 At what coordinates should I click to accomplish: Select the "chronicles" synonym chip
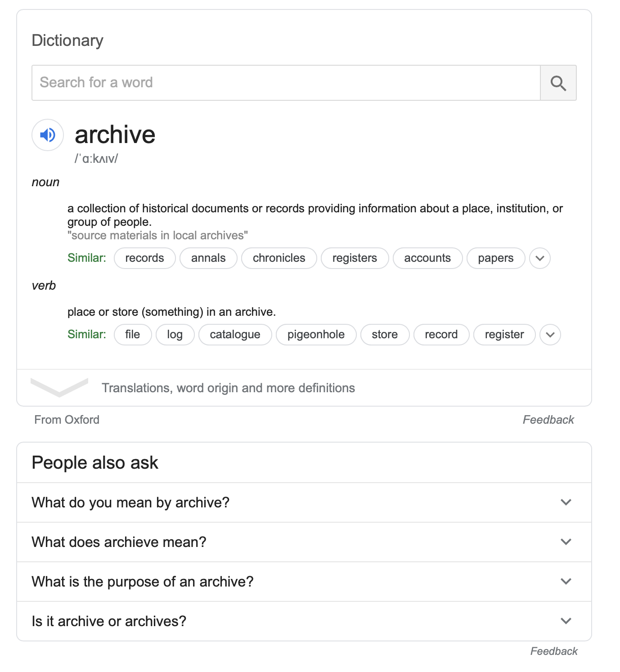tap(279, 258)
